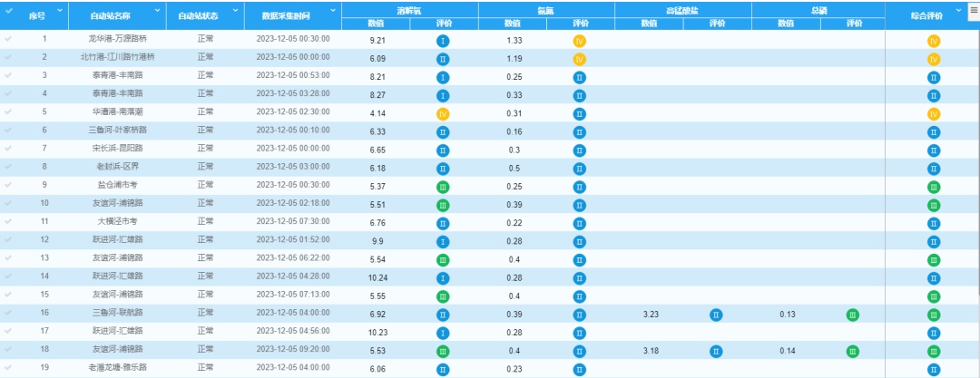Click the 溶解氧 column group header
Screen dimensions: 980x378
pyautogui.click(x=409, y=8)
